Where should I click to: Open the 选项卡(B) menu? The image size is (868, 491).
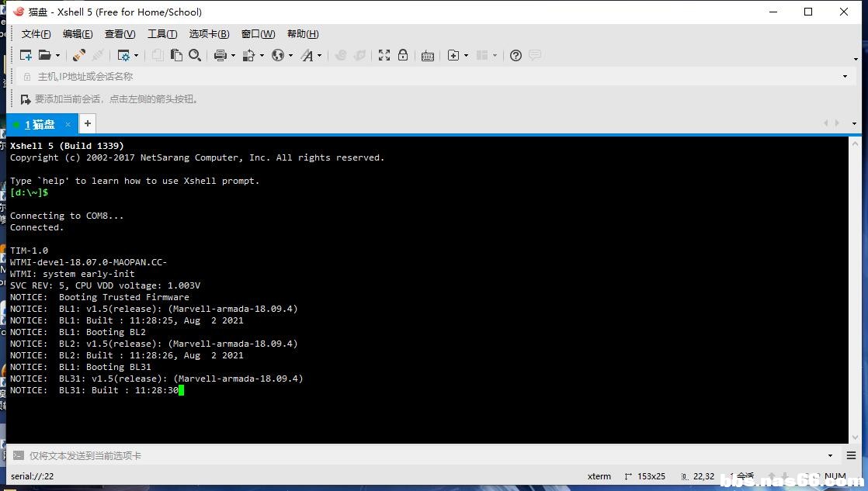210,34
